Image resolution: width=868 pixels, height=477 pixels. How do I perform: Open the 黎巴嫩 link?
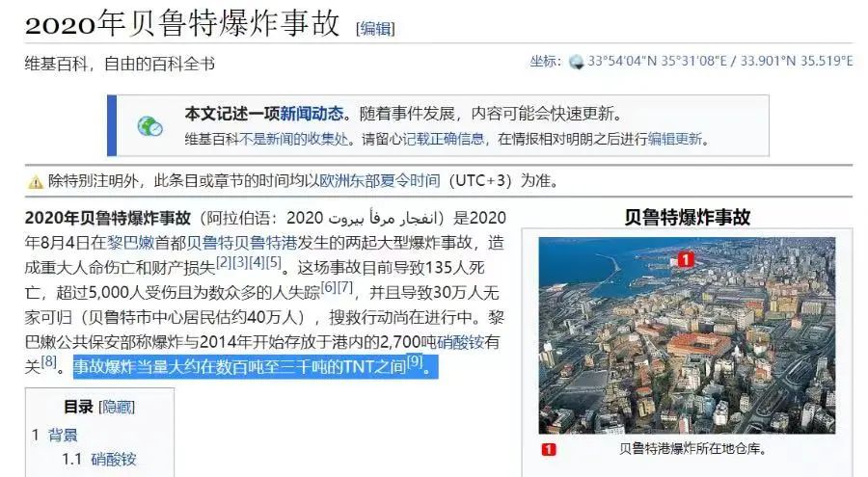(130, 243)
